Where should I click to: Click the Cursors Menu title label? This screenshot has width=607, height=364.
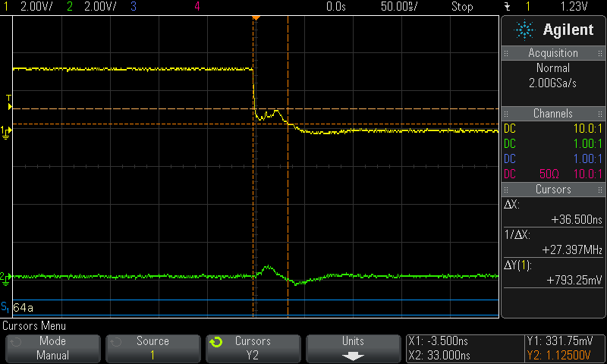pyautogui.click(x=34, y=326)
